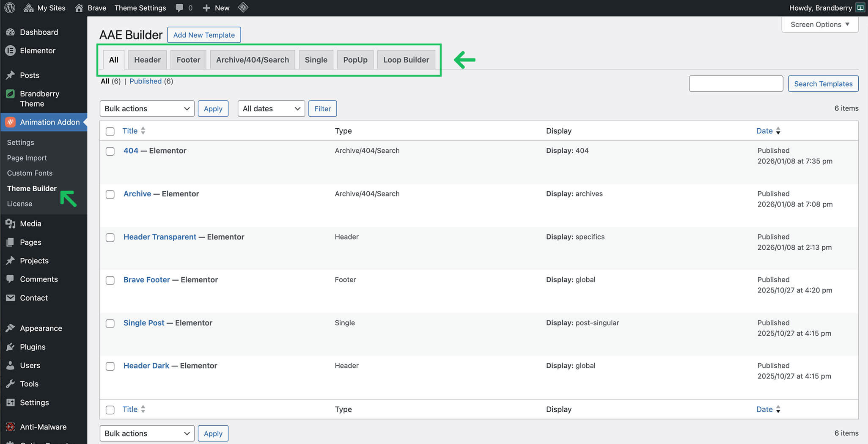Viewport: 868px width, 444px height.
Task: Select the Brave Footer row checkbox
Action: point(110,281)
